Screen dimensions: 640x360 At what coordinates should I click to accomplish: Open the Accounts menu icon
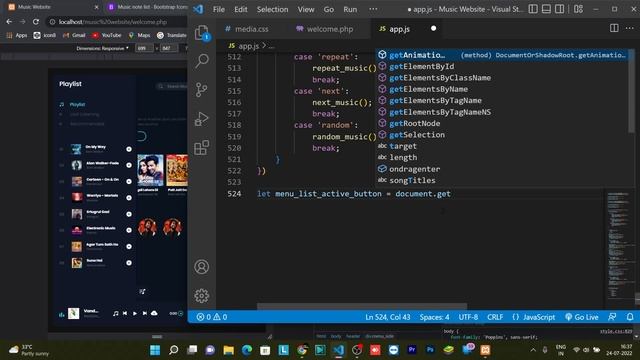pos(202,267)
